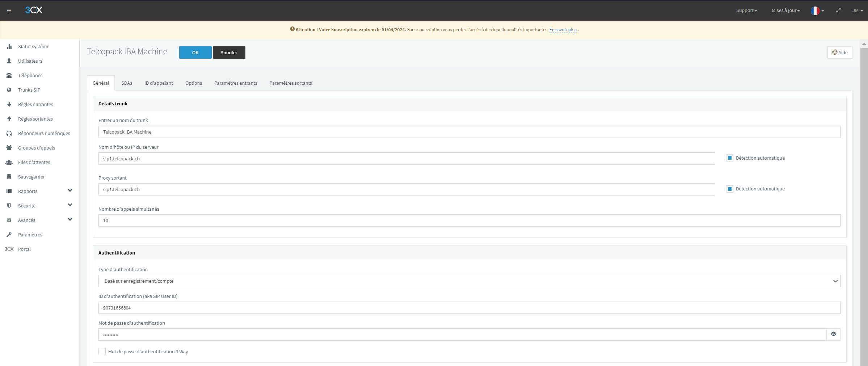868x366 pixels.
Task: Select the Général tab
Action: pos(101,83)
